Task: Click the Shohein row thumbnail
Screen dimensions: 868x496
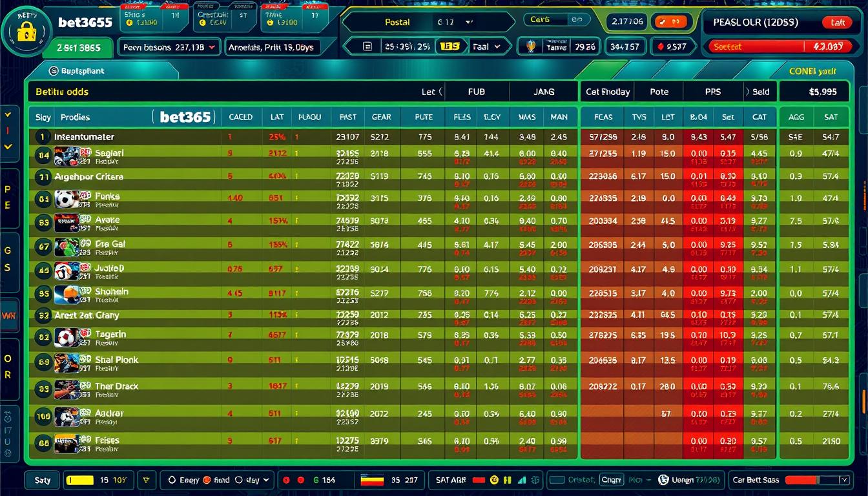Action: pyautogui.click(x=67, y=295)
